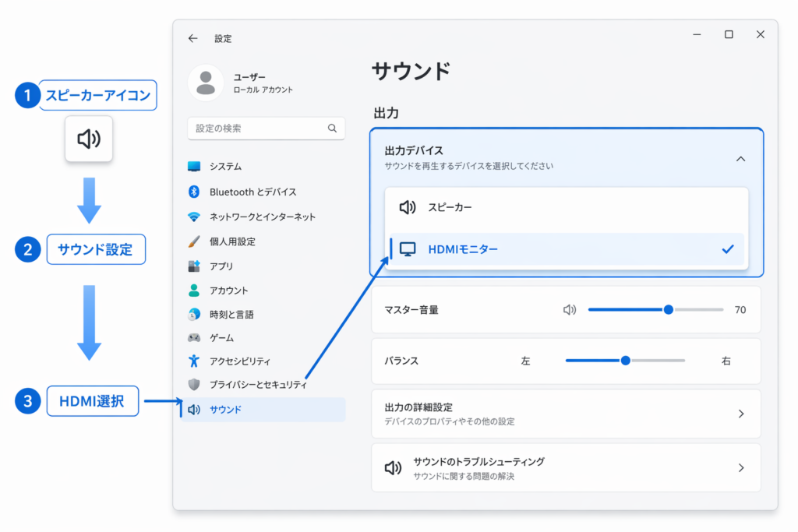Minimize the 設定 window
This screenshot has height=532, width=798.
(x=697, y=34)
